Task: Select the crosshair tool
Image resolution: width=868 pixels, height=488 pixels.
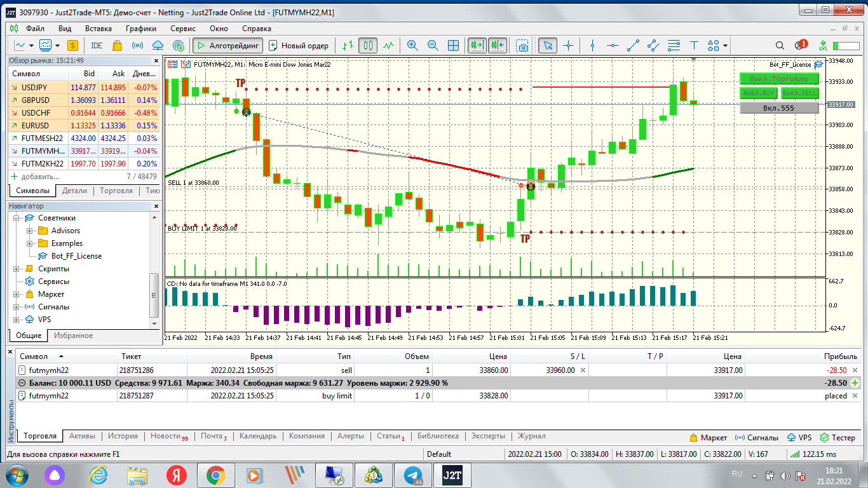Action: click(x=568, y=46)
